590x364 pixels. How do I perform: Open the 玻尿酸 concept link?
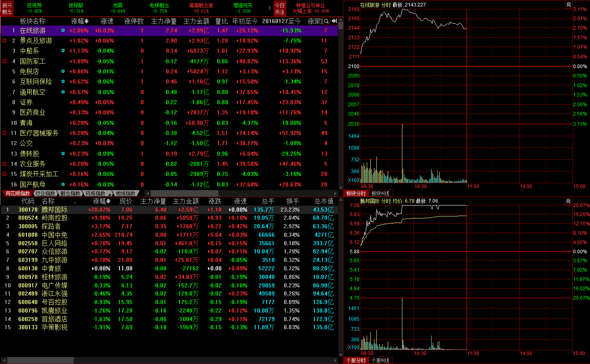(76, 6)
